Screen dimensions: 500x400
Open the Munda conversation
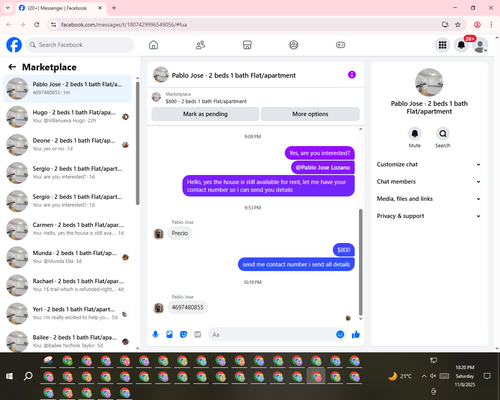coord(67,257)
